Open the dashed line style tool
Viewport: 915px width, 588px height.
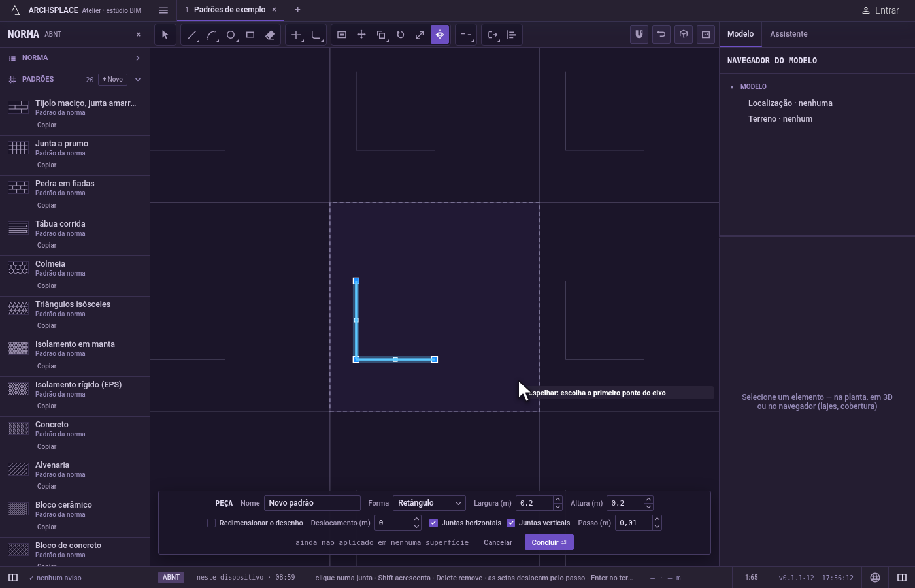coord(466,35)
